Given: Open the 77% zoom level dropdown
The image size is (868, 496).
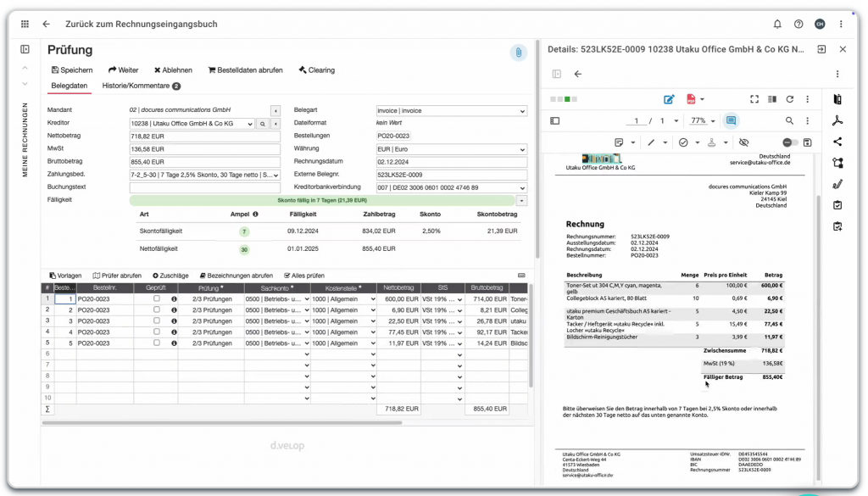Looking at the screenshot, I should 702,121.
